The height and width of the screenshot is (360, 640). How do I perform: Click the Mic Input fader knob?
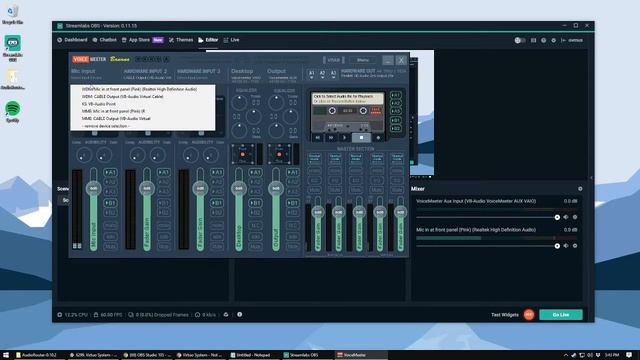click(x=93, y=188)
